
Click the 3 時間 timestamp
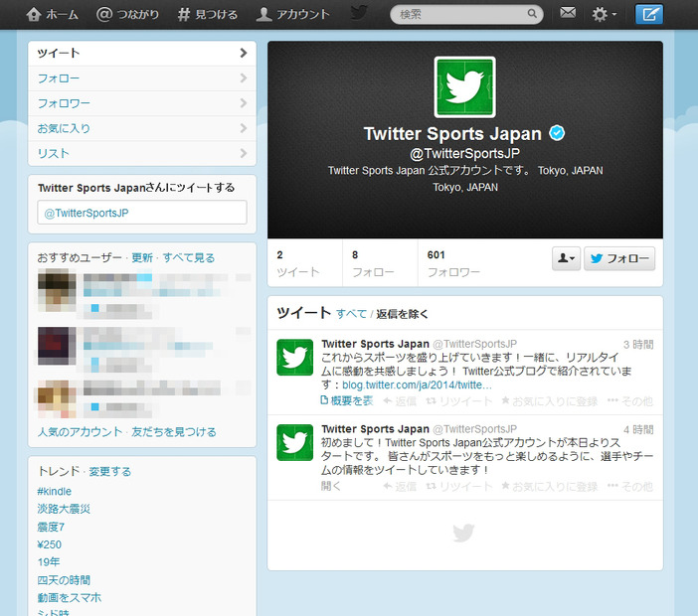click(638, 345)
